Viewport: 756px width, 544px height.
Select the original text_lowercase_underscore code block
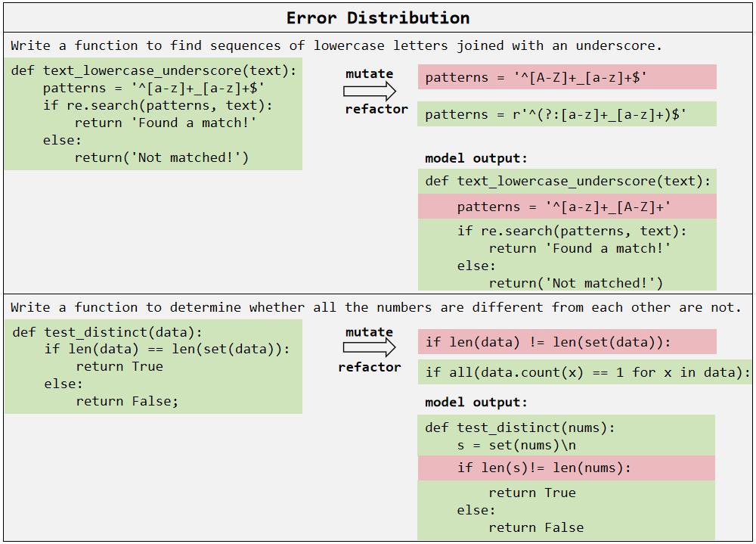(153, 114)
